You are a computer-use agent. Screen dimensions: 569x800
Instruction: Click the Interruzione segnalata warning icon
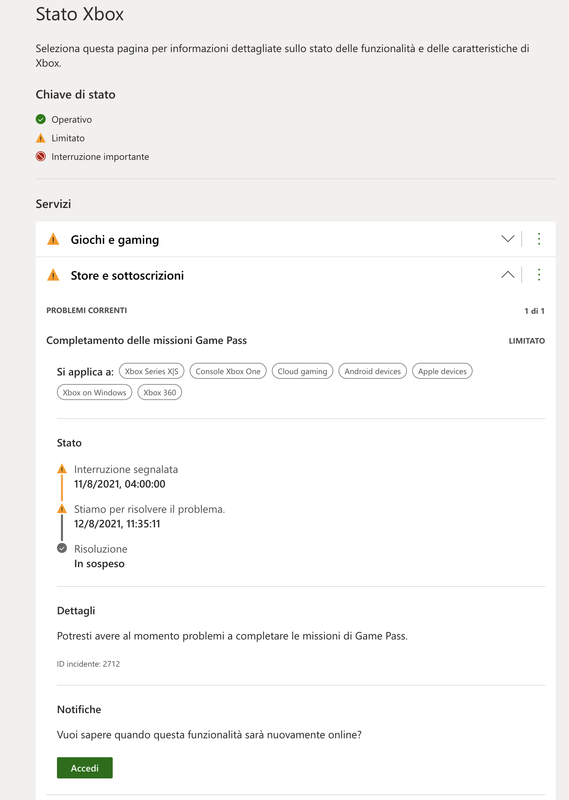62,468
